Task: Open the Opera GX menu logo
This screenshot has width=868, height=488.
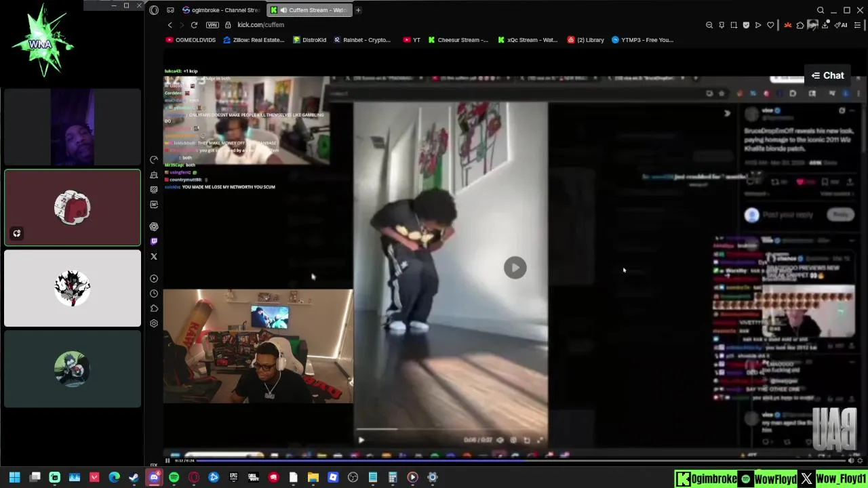Action: (154, 10)
